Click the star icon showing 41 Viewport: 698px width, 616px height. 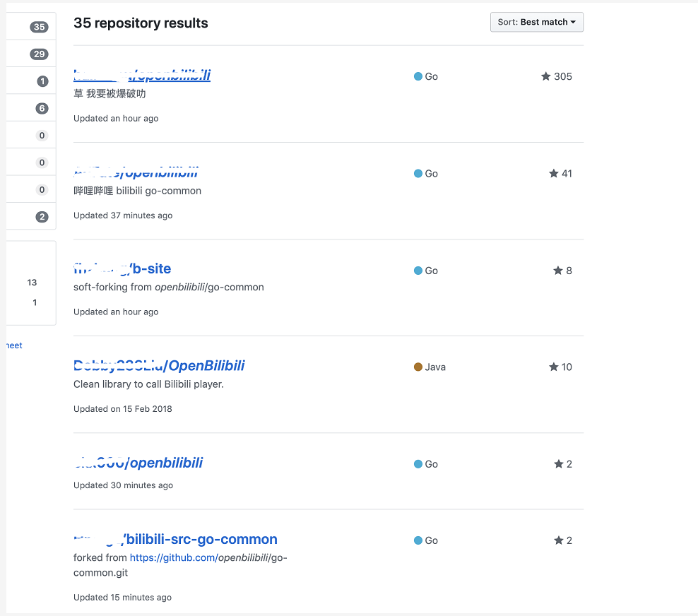tap(553, 173)
